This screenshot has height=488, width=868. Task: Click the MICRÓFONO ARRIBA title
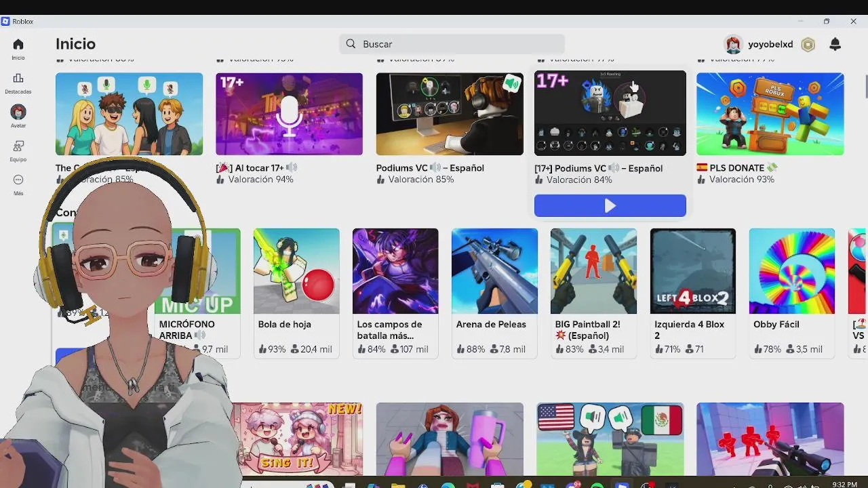[186, 330]
